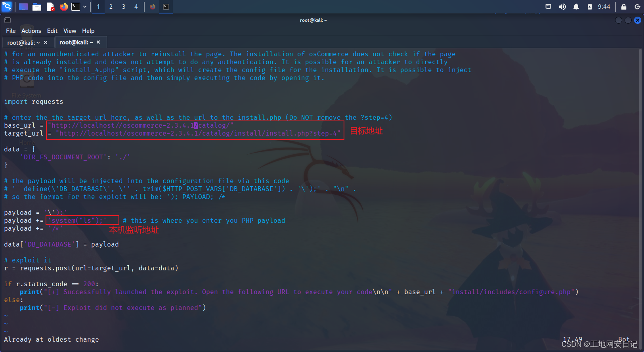Viewport: 644px width, 352px height.
Task: Switch to workspace 1
Action: tap(98, 7)
